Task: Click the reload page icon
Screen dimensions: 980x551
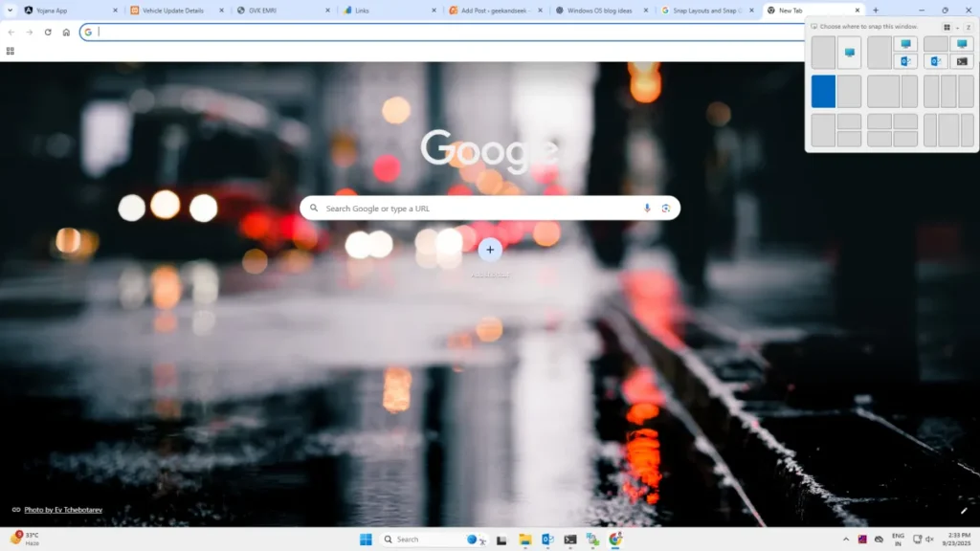Action: [x=48, y=32]
